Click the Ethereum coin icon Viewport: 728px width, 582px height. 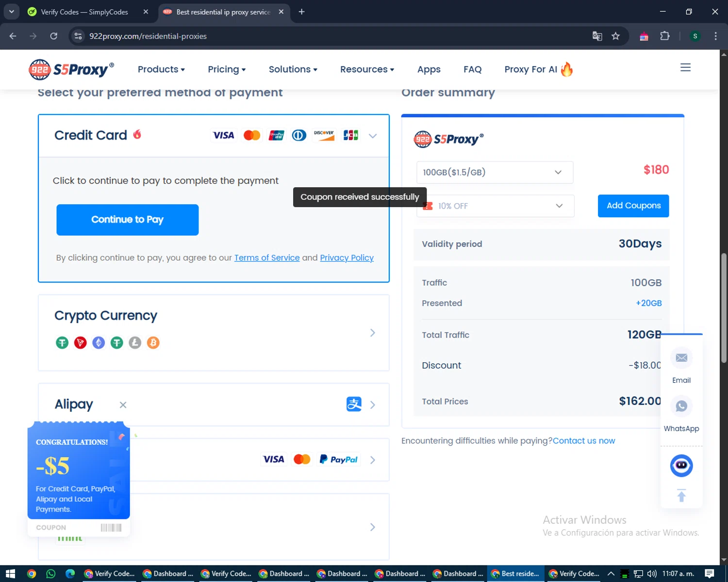[99, 343]
